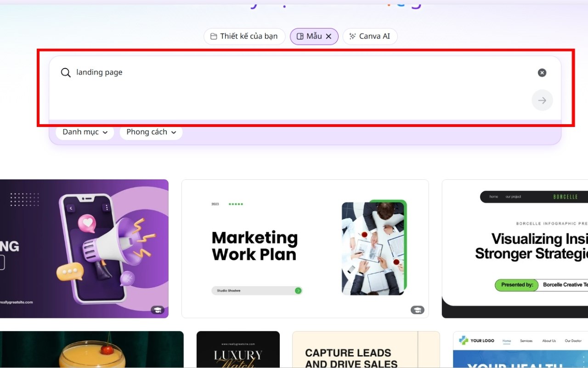Submit the search with the arrow icon
This screenshot has width=588, height=368.
coord(542,100)
